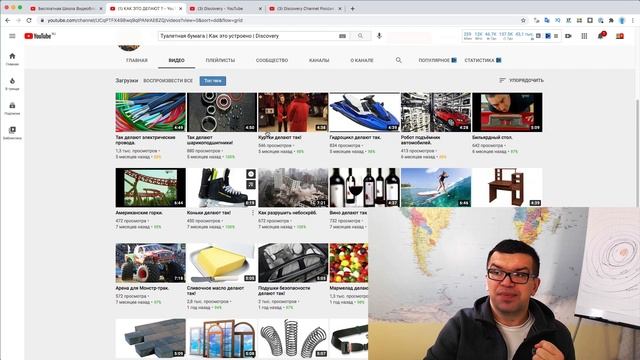Switch to first browser tab Бесплатная Школа
This screenshot has height=360, width=640.
pyautogui.click(x=66, y=8)
